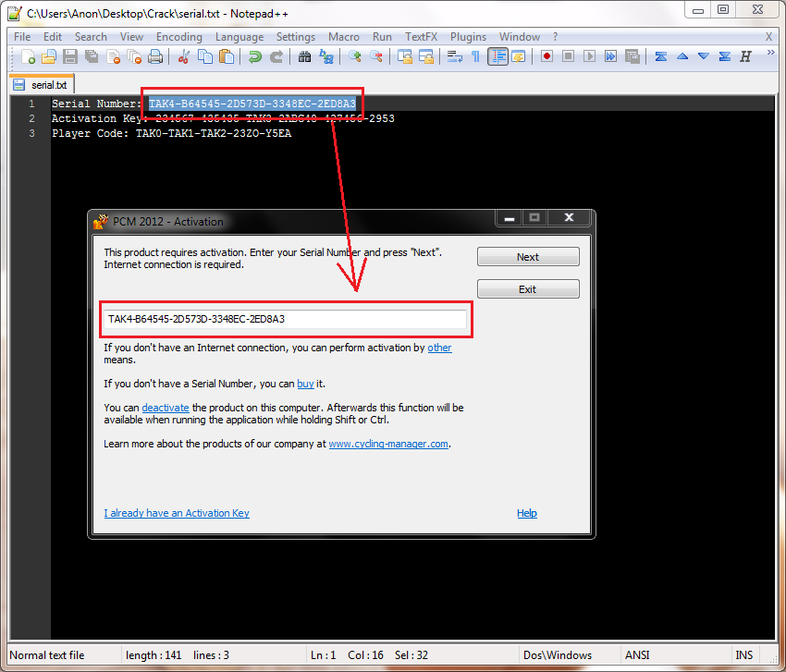
Task: Close document with menu bar X
Action: 768,37
